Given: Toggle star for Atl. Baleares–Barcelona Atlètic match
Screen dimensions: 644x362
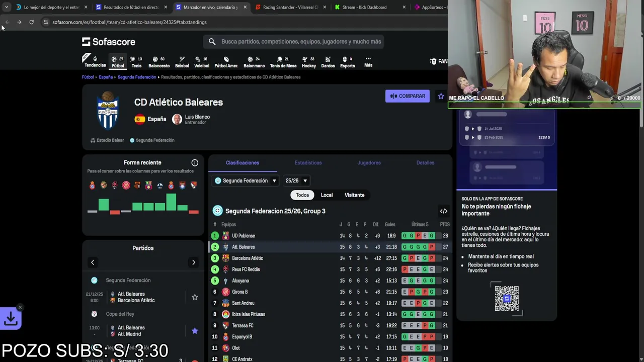Looking at the screenshot, I should 195,298.
